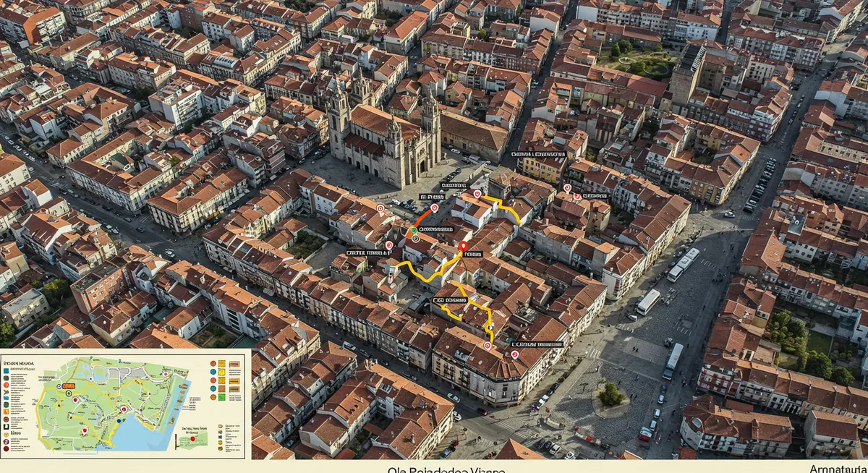
Task: Click the solid red pin at map center
Action: [x=463, y=247]
